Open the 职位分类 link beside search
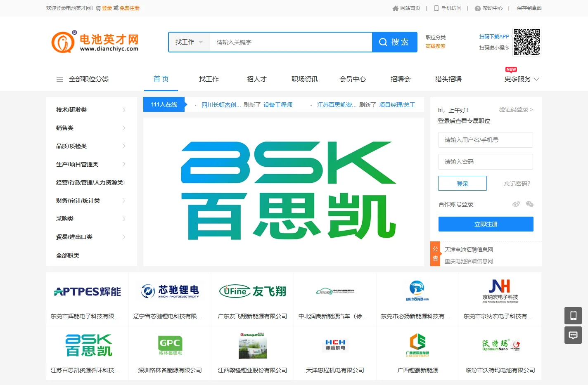Screen dimensions: 588x385 436,38
